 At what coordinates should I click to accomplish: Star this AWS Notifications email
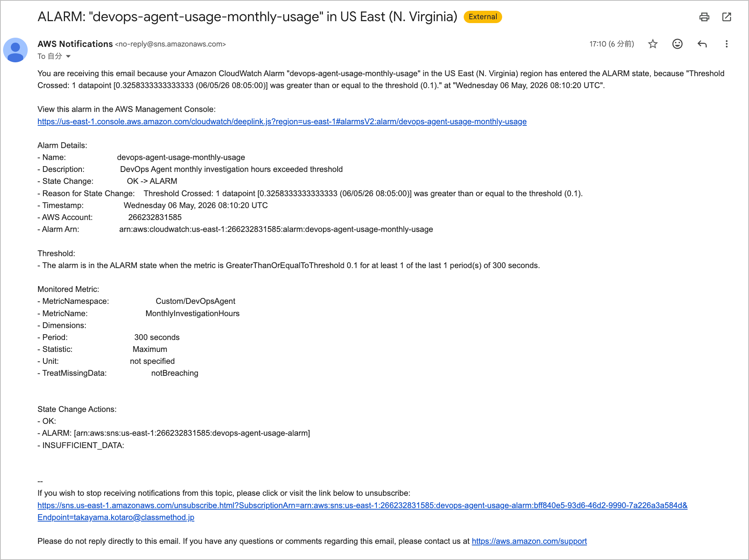(x=653, y=44)
